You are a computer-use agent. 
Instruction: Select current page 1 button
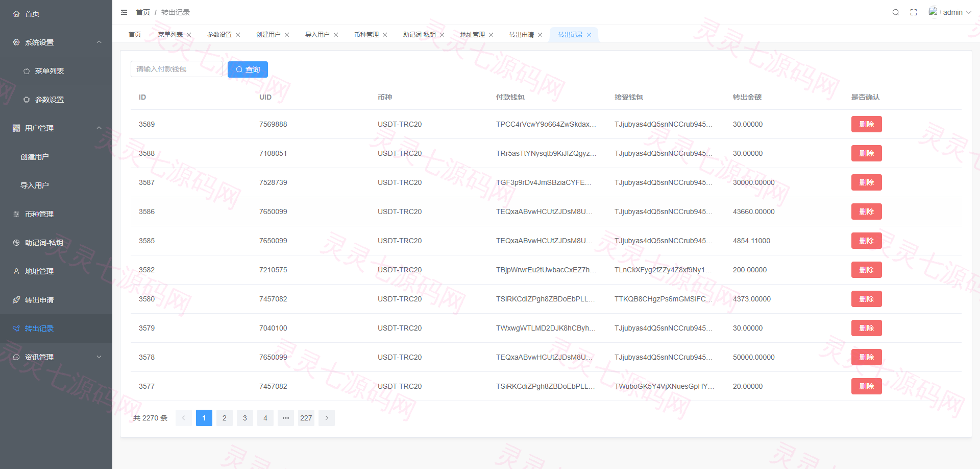point(204,418)
